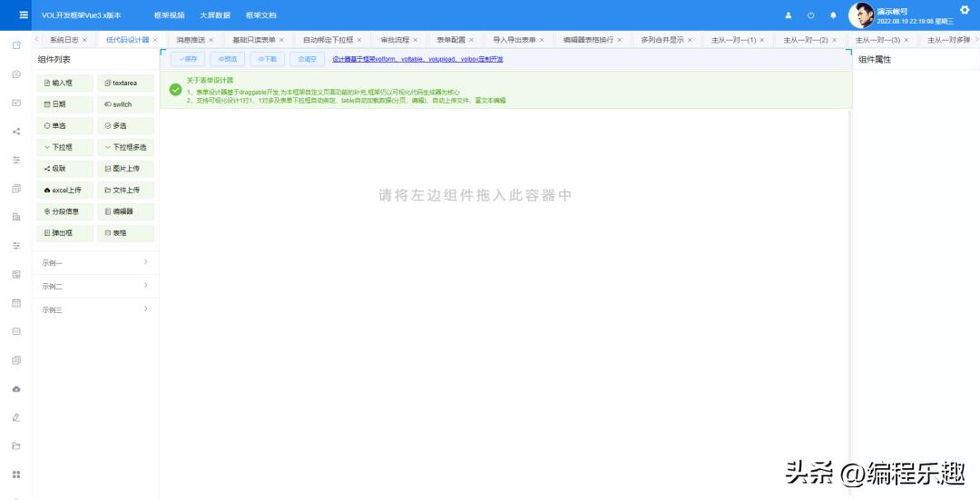
Task: Toggle the hamburger menu icon
Action: (24, 15)
